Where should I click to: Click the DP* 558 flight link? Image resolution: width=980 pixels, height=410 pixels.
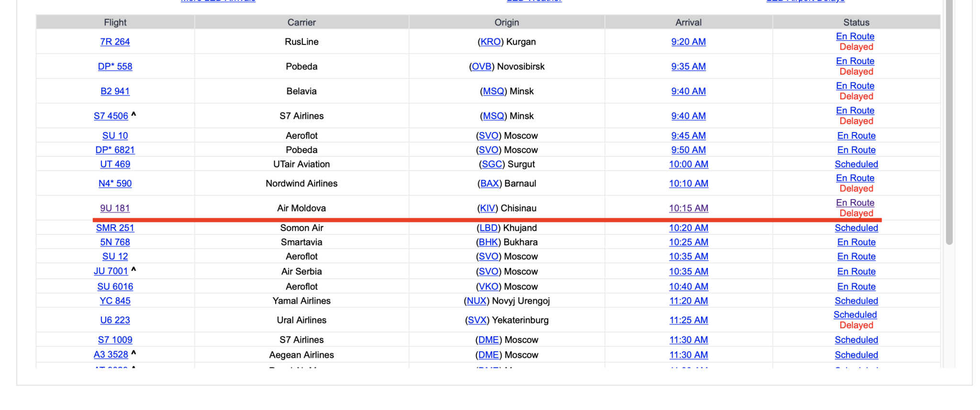click(x=115, y=66)
